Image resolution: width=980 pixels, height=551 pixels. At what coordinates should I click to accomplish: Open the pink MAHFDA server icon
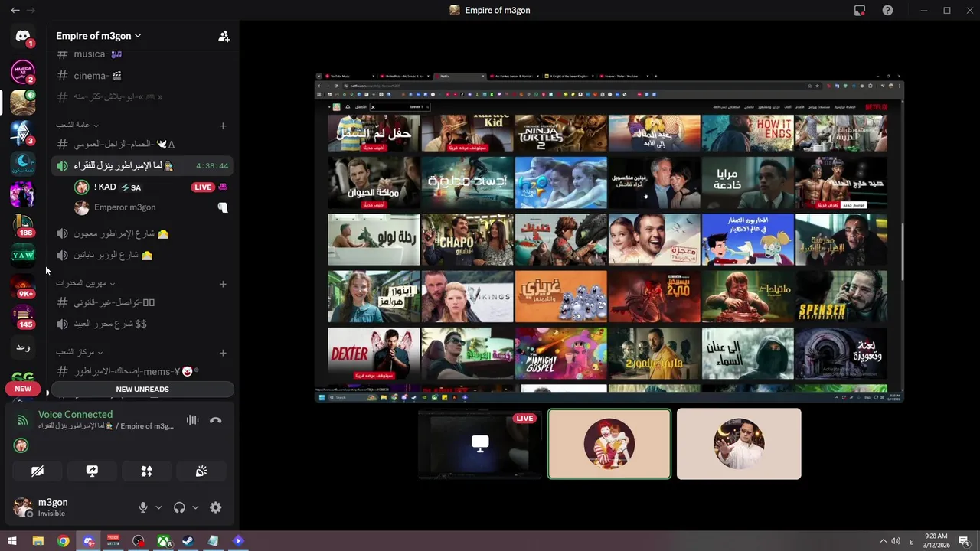(23, 71)
